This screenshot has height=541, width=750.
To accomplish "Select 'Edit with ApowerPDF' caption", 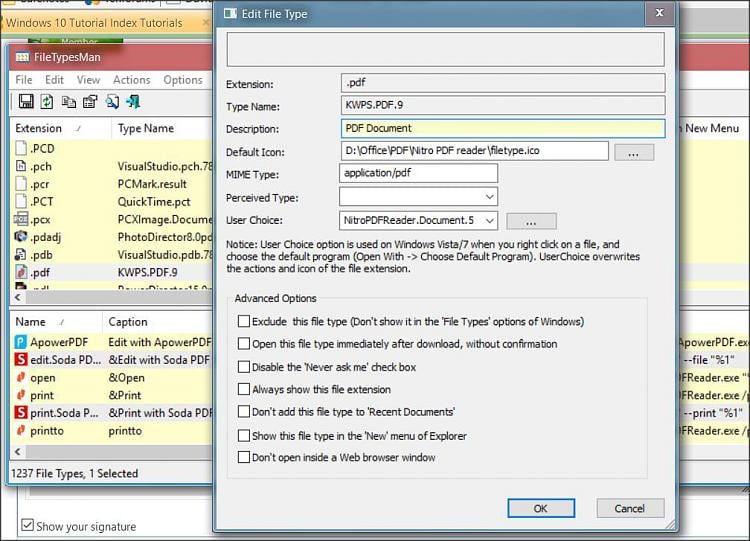I will tap(160, 342).
